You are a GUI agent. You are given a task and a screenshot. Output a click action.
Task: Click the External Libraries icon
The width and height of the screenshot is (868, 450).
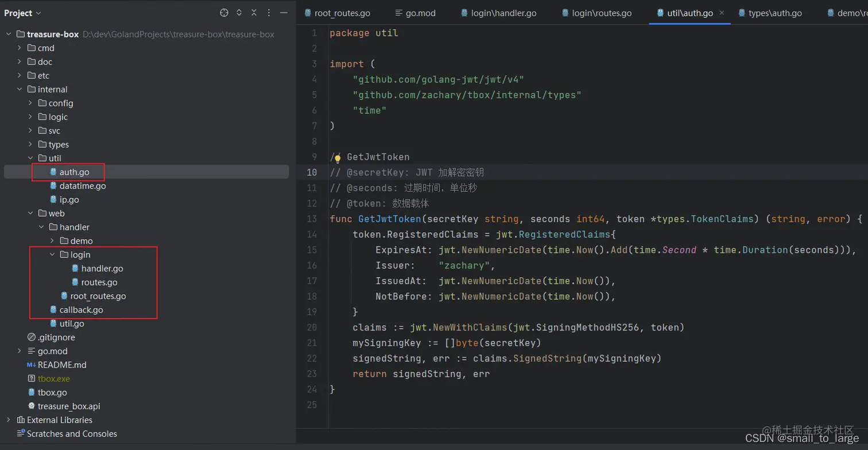(21, 420)
